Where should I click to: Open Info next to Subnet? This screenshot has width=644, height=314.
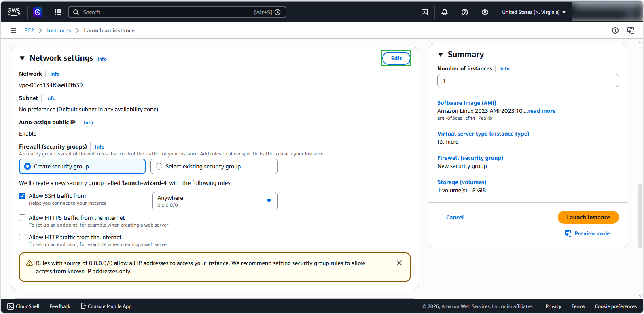coord(51,98)
